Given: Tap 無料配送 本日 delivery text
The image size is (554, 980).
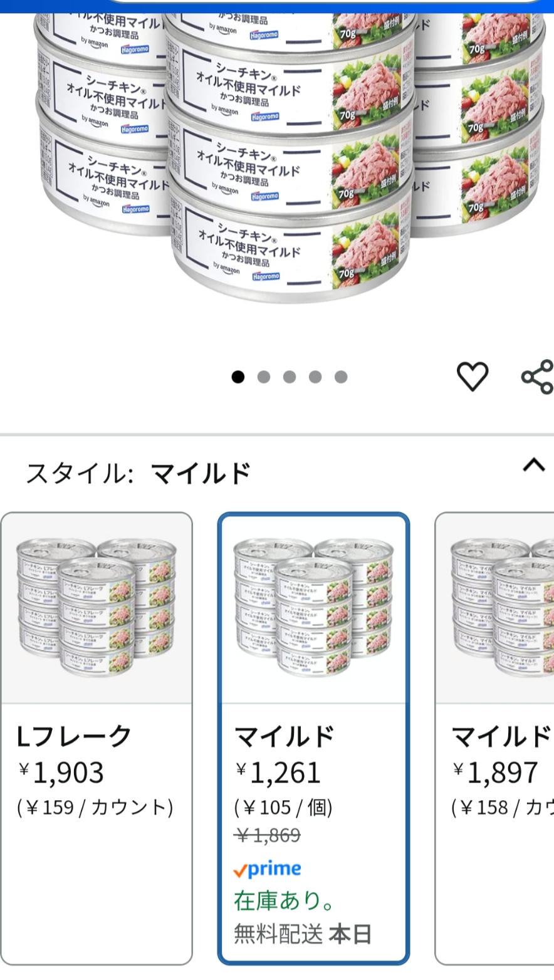Looking at the screenshot, I should click(303, 934).
